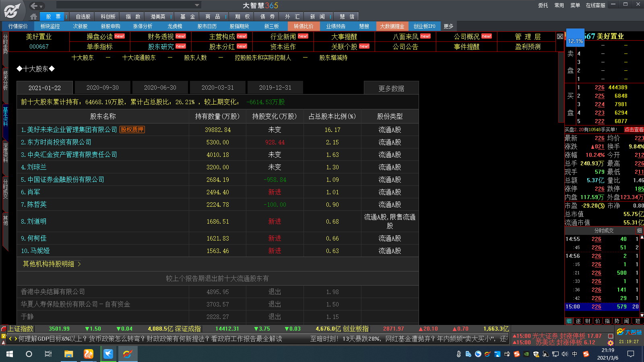Expand the 股票 submenu dots
The width and height of the screenshot is (644, 362).
(66, 16)
